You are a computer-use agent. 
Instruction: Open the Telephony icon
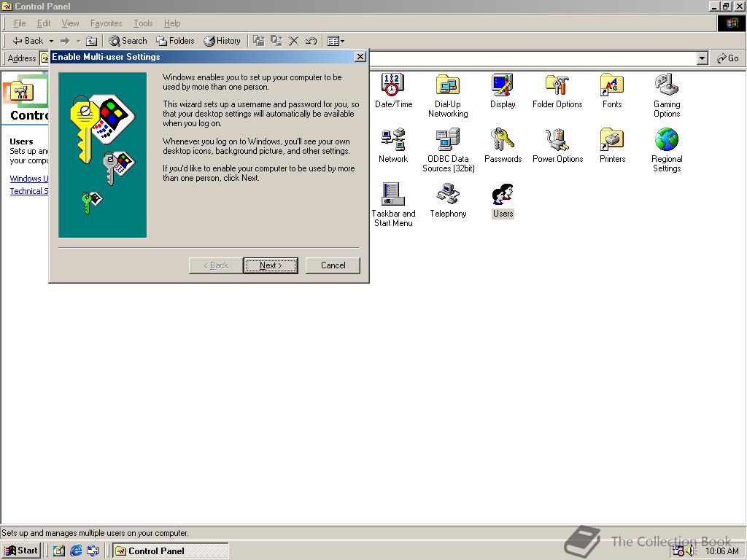pyautogui.click(x=448, y=200)
